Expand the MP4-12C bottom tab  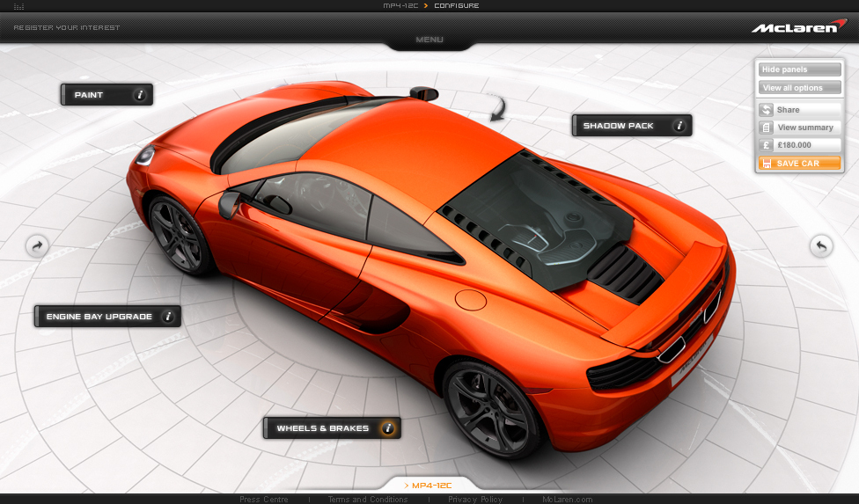pos(428,486)
